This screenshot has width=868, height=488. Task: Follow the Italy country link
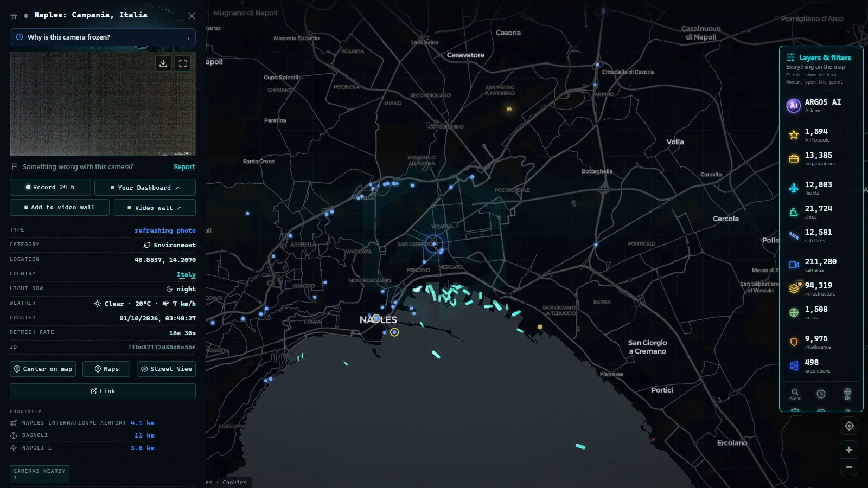click(186, 274)
